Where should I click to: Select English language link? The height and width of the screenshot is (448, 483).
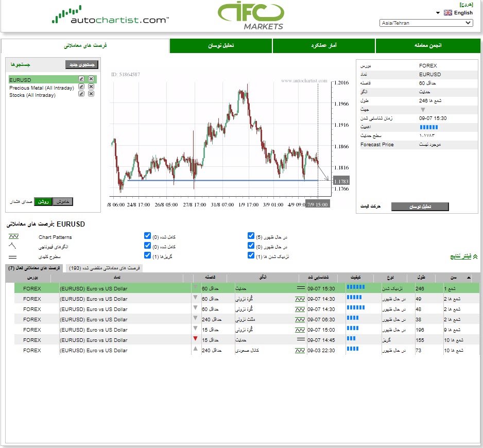(x=463, y=13)
